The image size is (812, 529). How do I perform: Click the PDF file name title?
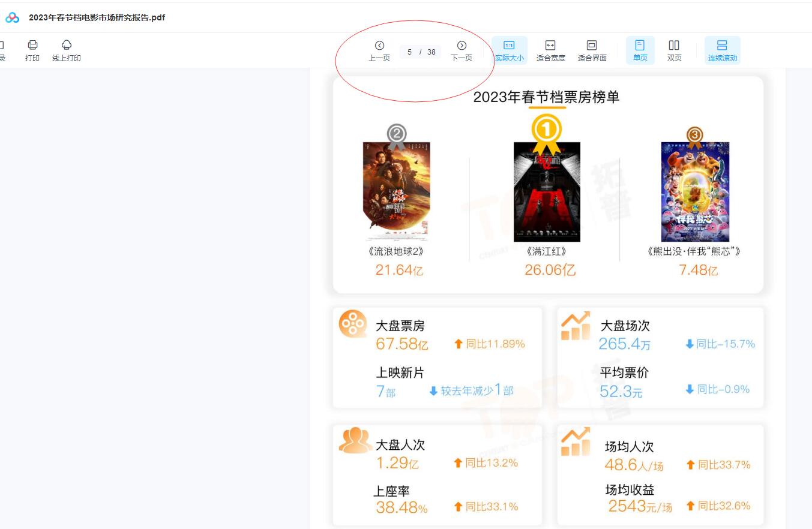pos(97,18)
